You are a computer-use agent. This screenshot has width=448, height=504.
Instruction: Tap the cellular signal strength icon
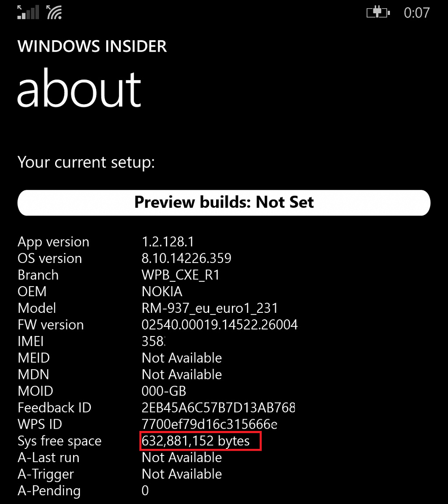tap(28, 12)
